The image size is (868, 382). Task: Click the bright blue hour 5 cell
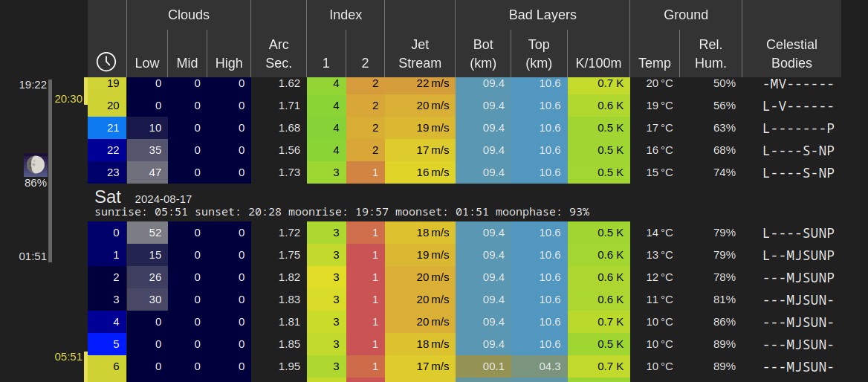(x=107, y=344)
